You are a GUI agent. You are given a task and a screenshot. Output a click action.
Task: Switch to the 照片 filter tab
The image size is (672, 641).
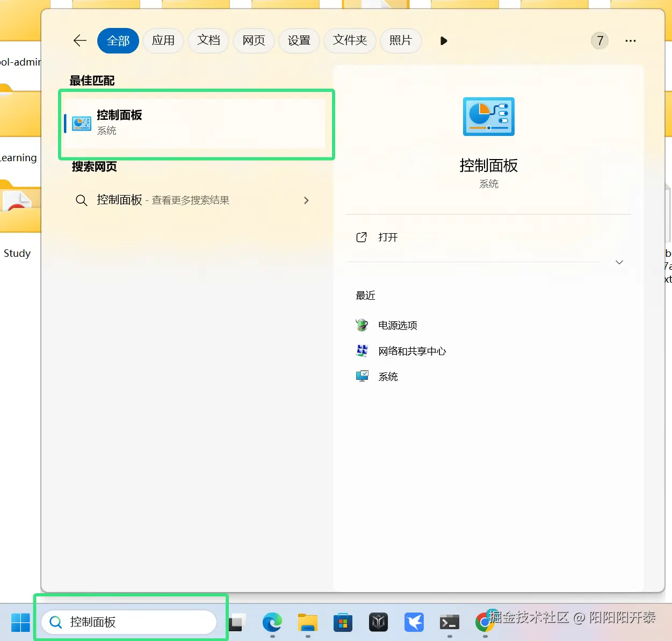401,41
